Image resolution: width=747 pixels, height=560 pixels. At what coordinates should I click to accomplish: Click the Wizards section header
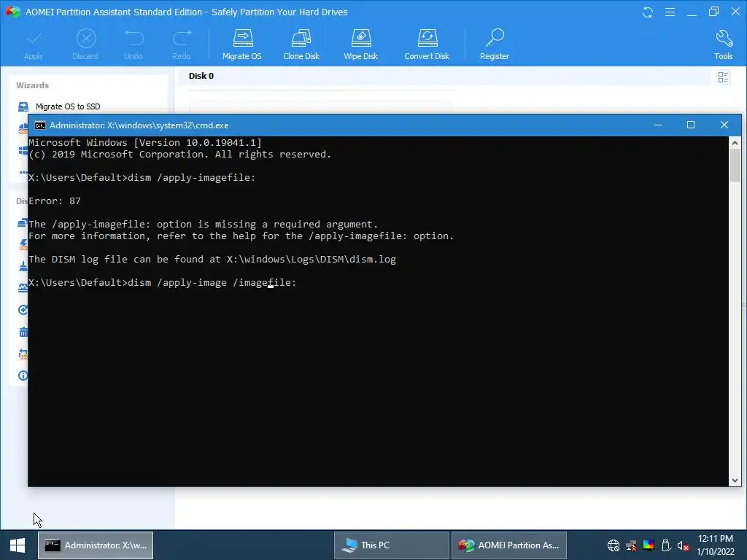coord(32,85)
